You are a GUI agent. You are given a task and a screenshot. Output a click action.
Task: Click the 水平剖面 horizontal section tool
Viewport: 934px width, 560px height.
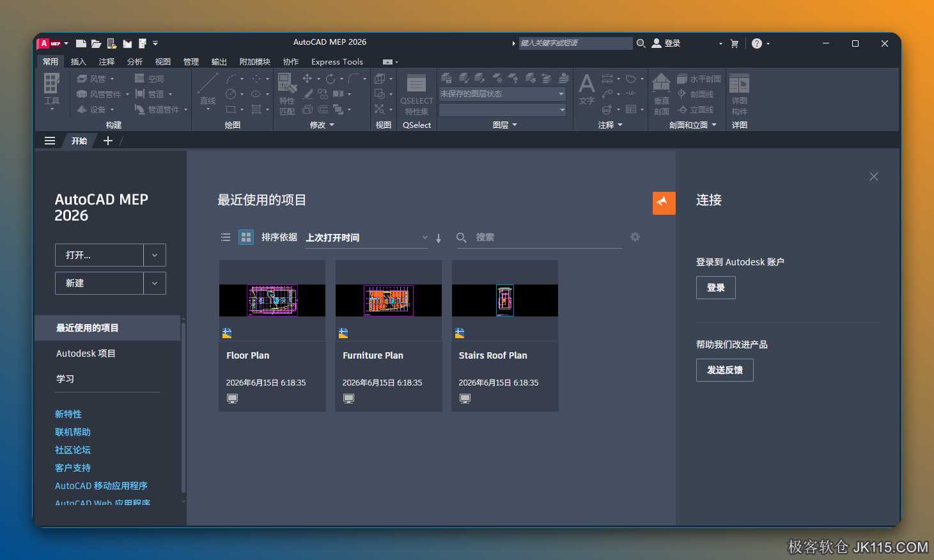(699, 79)
